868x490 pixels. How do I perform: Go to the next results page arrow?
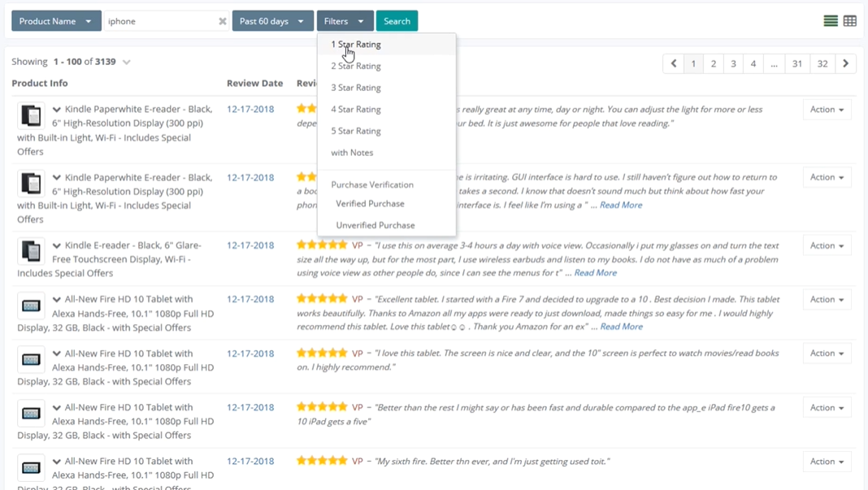[x=845, y=63]
